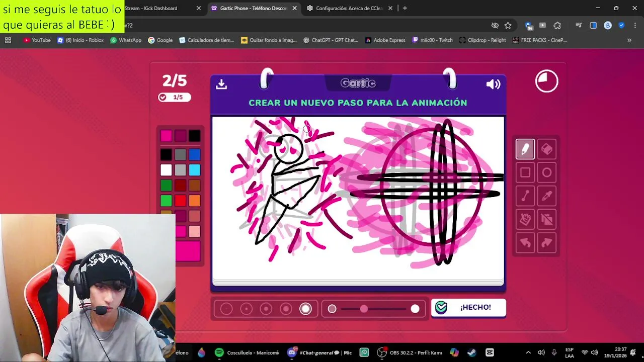Screen dimensions: 644x362
Task: Select the eraser tool
Action: pos(547,149)
